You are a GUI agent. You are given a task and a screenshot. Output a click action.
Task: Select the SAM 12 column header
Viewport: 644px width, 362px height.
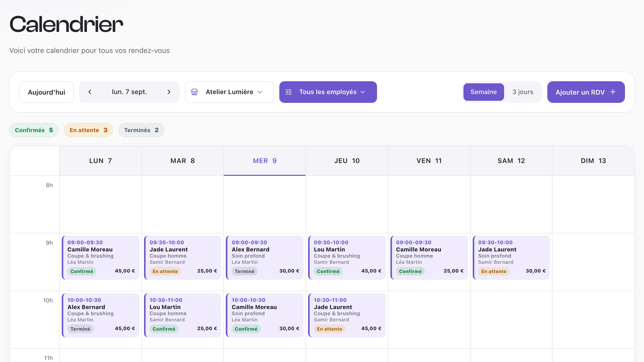511,161
